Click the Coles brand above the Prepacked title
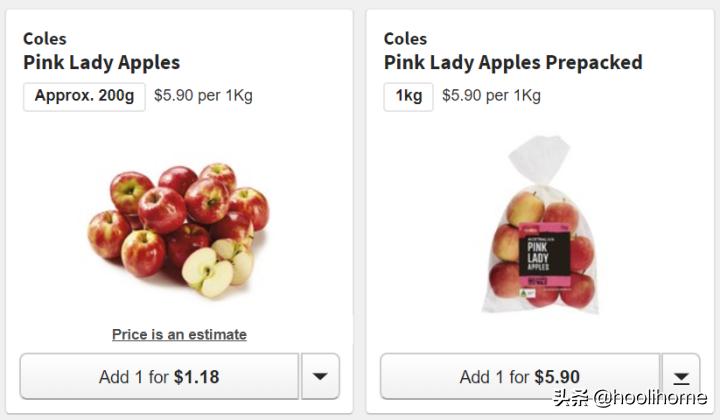 coord(405,39)
